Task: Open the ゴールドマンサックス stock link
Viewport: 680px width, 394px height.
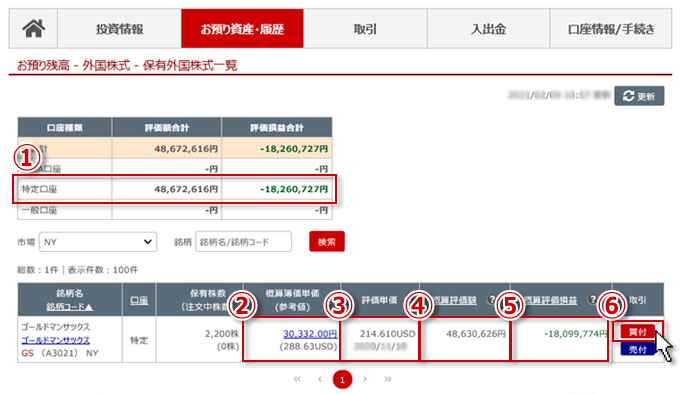Action: pyautogui.click(x=56, y=340)
